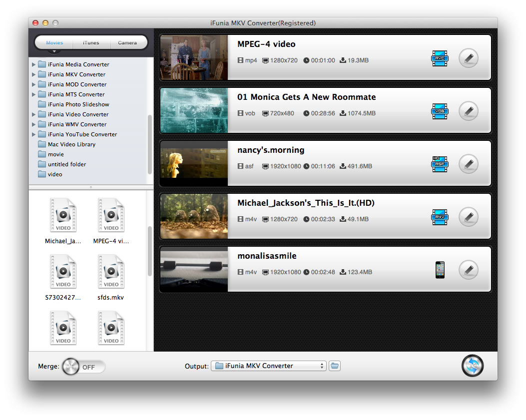This screenshot has height=420, width=526.
Task: Open the Output folder dropdown
Action: (x=268, y=366)
